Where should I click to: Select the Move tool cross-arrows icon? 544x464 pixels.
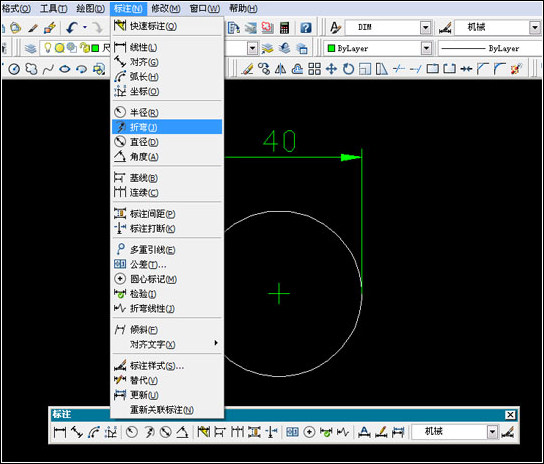[x=331, y=69]
